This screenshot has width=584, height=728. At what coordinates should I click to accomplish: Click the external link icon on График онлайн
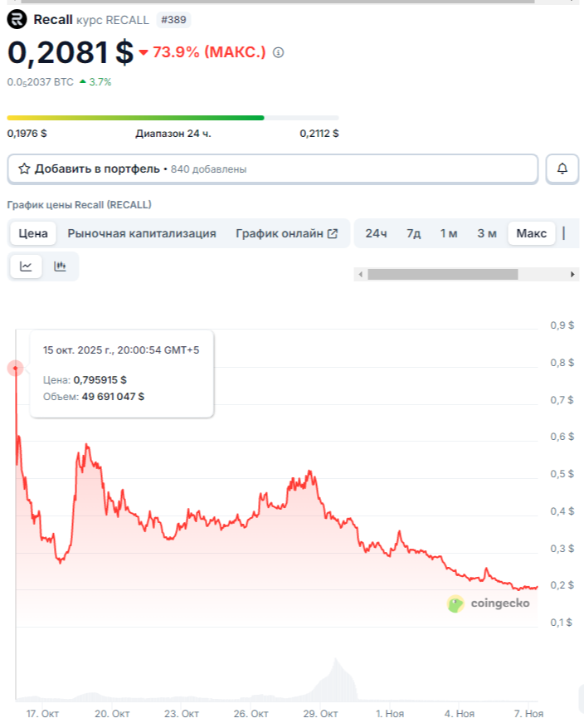[x=332, y=233]
